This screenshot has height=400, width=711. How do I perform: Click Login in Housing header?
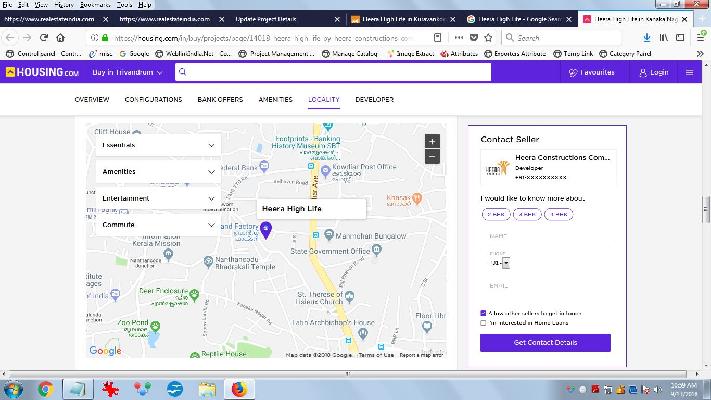[x=653, y=73]
